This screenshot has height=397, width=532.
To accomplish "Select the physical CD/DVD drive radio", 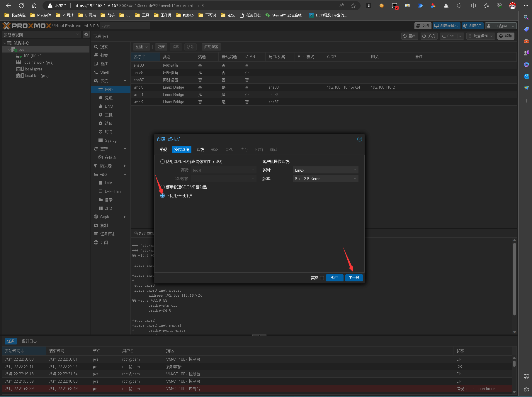I will pos(162,187).
